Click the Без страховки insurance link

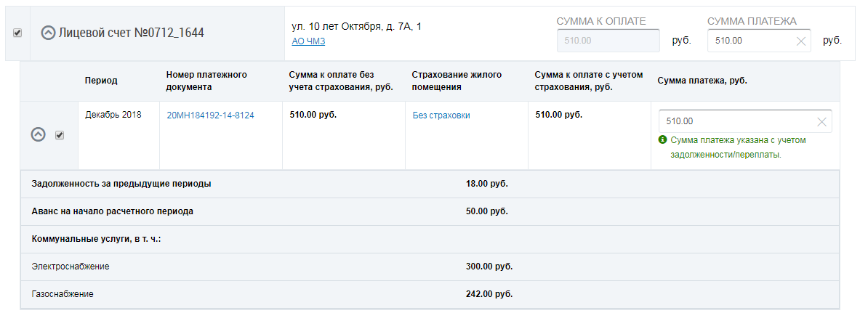click(x=441, y=115)
